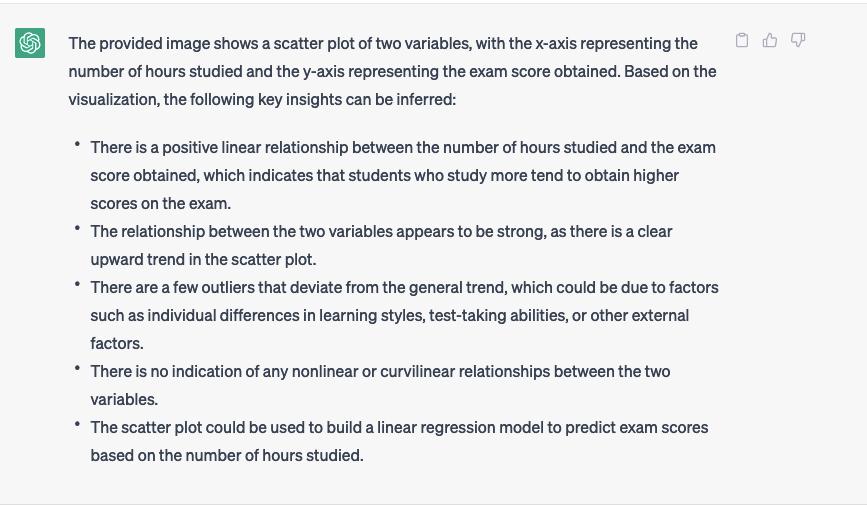Click 'based on the number of hours studied'
The height and width of the screenshot is (505, 867).
click(x=226, y=455)
